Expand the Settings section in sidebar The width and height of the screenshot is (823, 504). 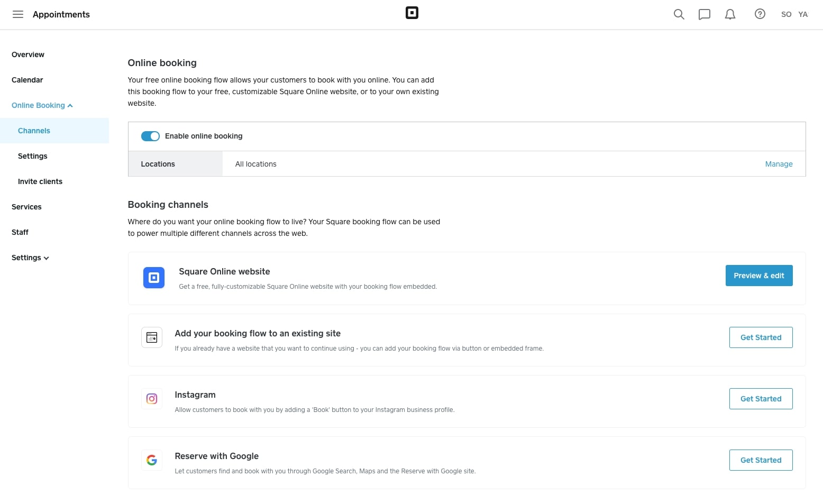30,258
